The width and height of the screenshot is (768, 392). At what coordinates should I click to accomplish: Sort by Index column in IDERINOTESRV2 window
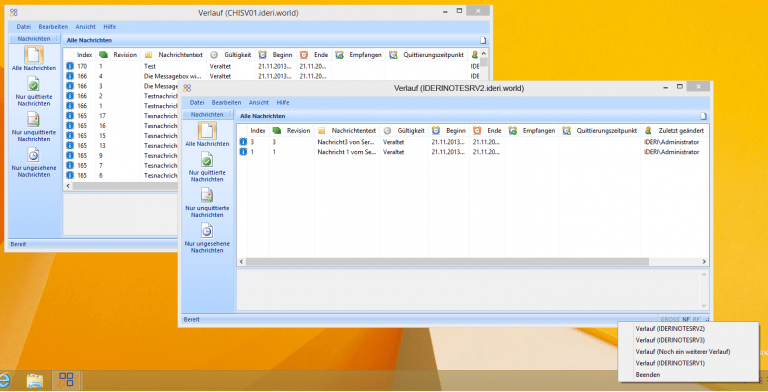click(258, 130)
